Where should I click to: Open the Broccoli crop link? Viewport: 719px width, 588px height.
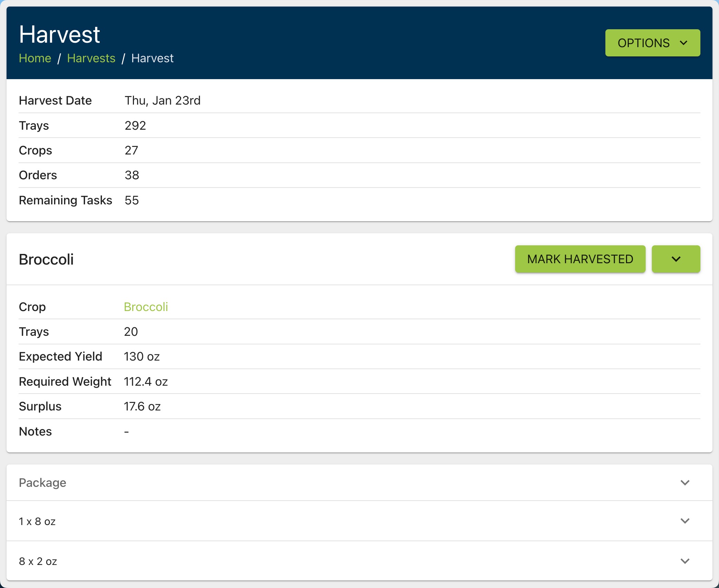(x=146, y=307)
